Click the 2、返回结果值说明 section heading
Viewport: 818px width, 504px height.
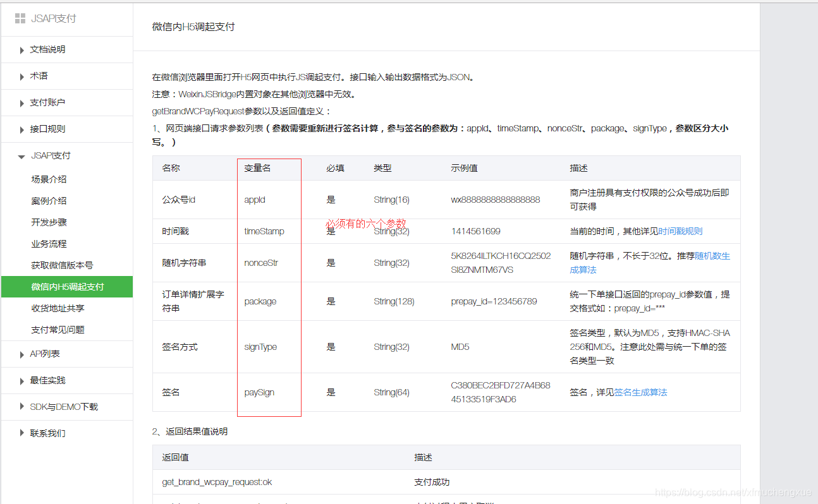(x=190, y=431)
